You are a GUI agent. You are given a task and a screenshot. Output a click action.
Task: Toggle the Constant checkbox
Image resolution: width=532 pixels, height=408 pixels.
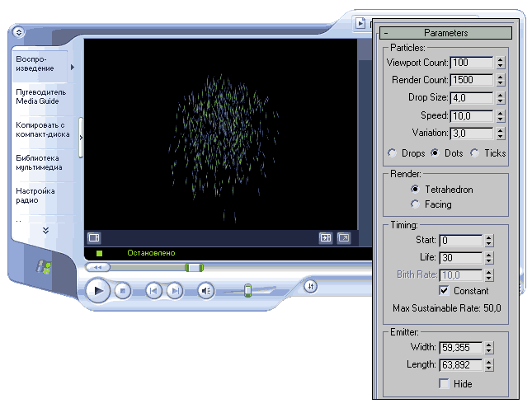coord(445,290)
